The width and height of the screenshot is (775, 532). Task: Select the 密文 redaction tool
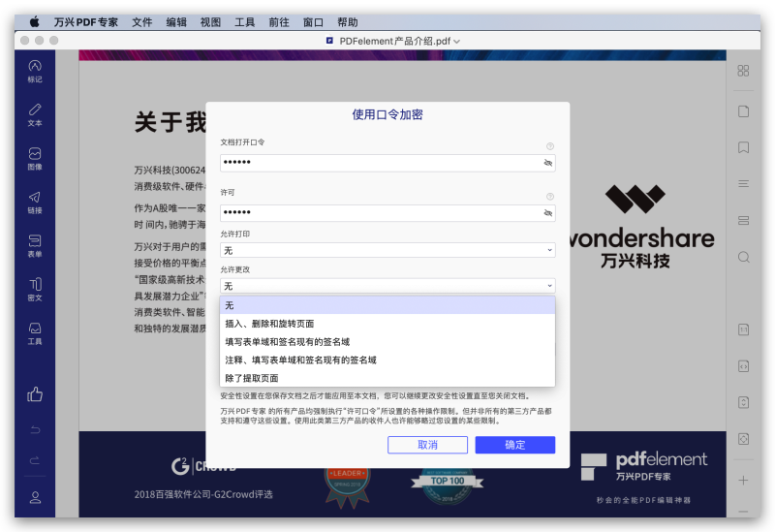point(35,289)
